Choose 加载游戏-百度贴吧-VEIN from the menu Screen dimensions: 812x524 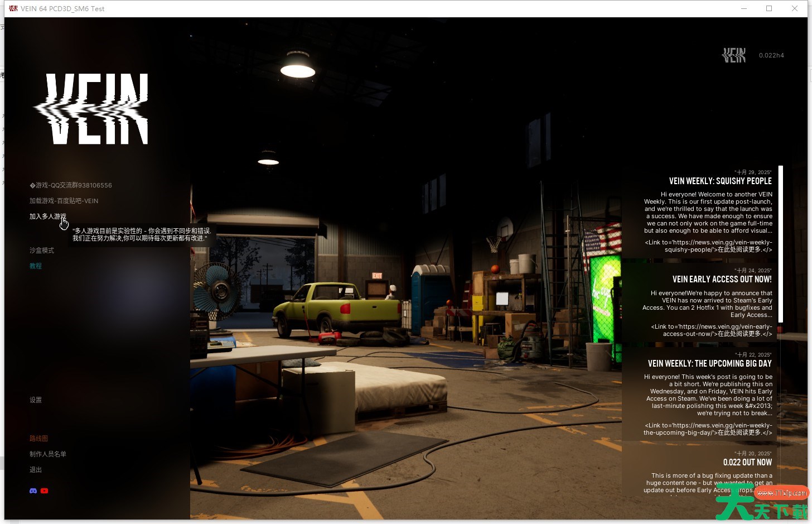(x=64, y=201)
